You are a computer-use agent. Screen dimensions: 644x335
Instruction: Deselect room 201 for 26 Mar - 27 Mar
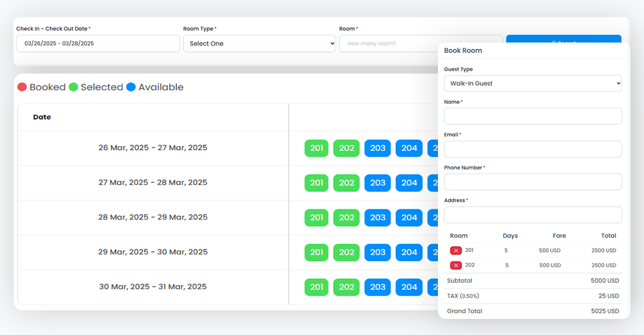(316, 148)
